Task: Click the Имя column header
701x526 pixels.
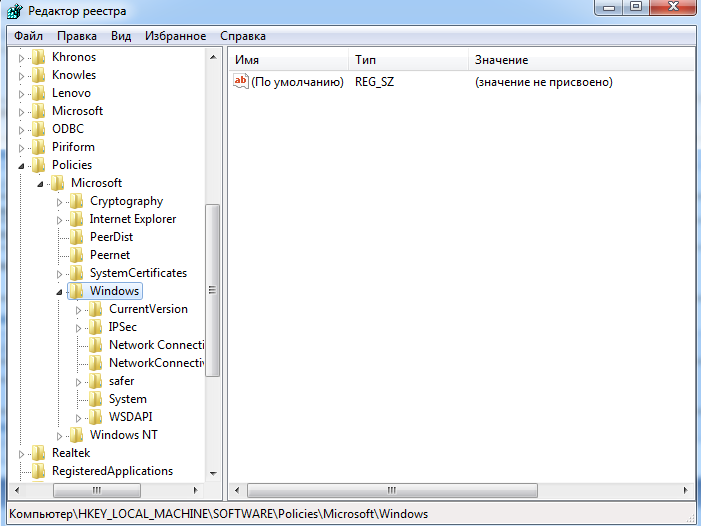Action: (x=289, y=60)
